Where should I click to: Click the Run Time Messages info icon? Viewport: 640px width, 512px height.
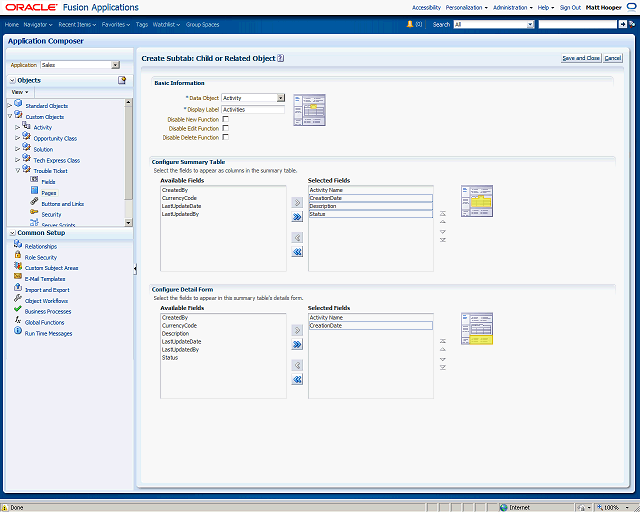pyautogui.click(x=18, y=331)
